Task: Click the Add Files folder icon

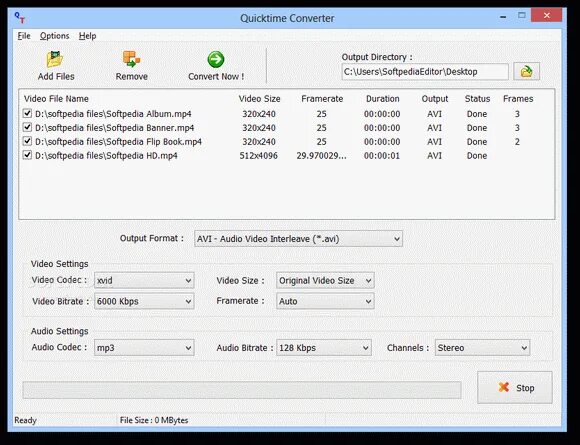Action: pos(55,59)
